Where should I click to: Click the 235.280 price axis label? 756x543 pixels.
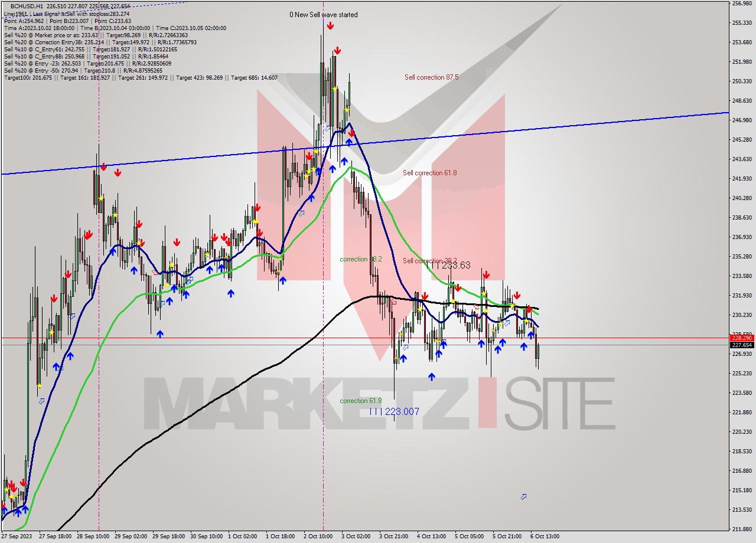(x=742, y=256)
